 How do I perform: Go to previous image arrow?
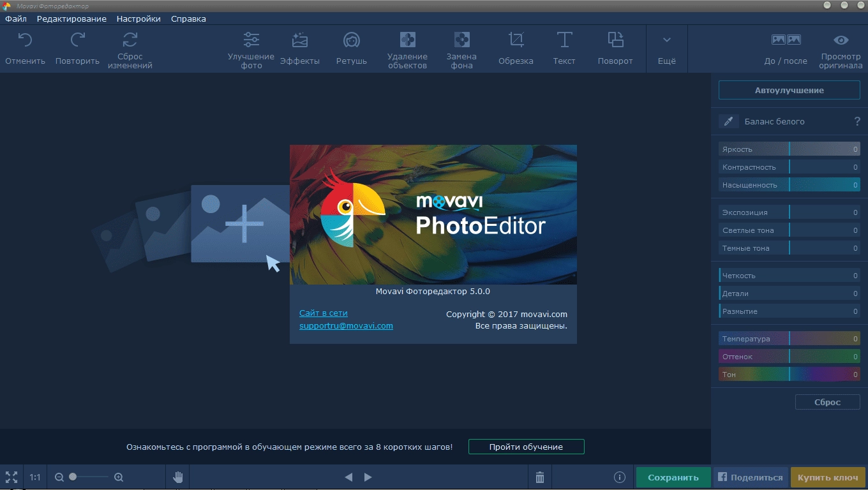point(348,477)
